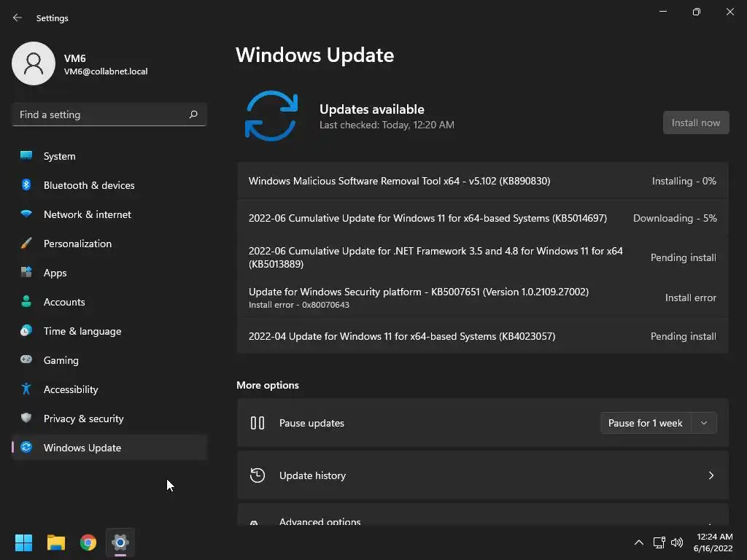This screenshot has height=560, width=747.
Task: Select the Time & language clock icon
Action: coord(26,330)
